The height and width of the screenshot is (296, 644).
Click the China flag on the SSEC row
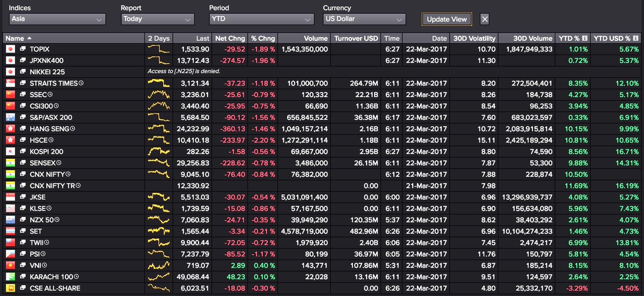tap(10, 94)
